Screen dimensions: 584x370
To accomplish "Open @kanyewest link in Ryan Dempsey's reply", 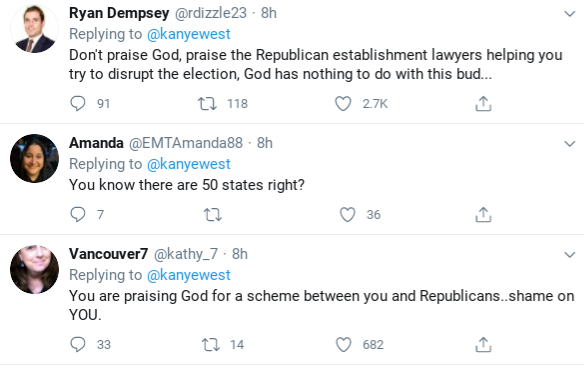I will 188,34.
